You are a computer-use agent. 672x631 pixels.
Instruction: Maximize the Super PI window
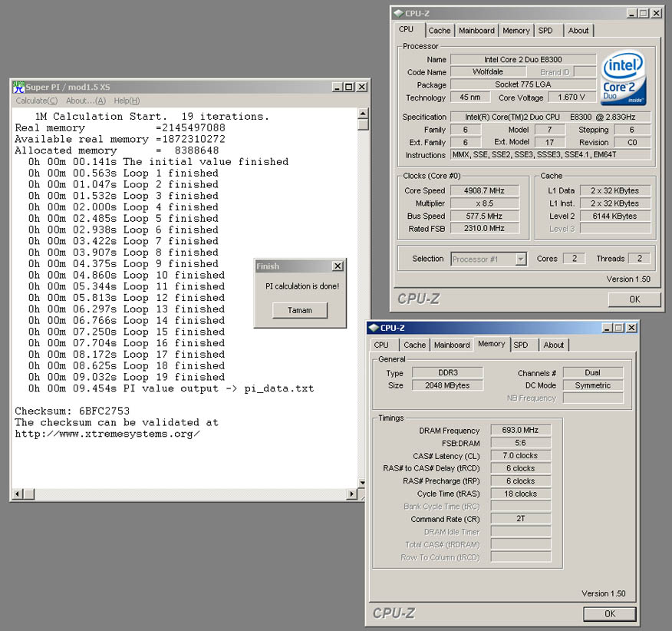(x=349, y=87)
